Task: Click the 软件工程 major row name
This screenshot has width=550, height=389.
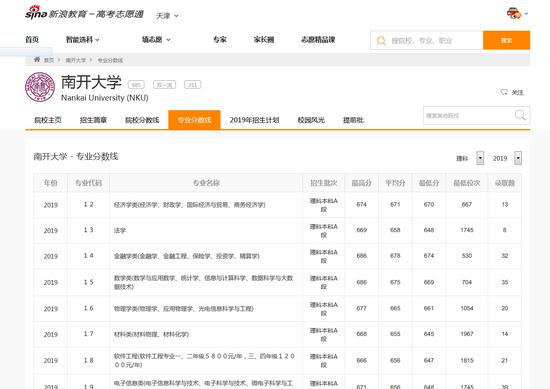Action: pyautogui.click(x=204, y=360)
